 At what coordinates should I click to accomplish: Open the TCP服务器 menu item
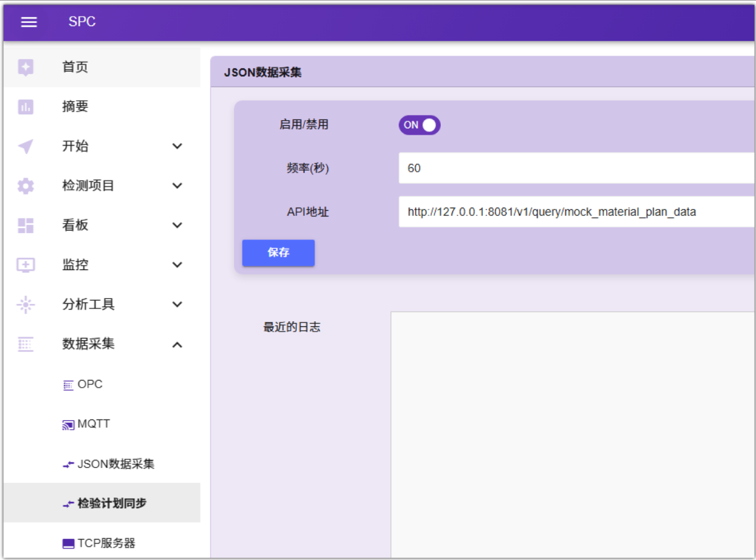click(x=106, y=543)
